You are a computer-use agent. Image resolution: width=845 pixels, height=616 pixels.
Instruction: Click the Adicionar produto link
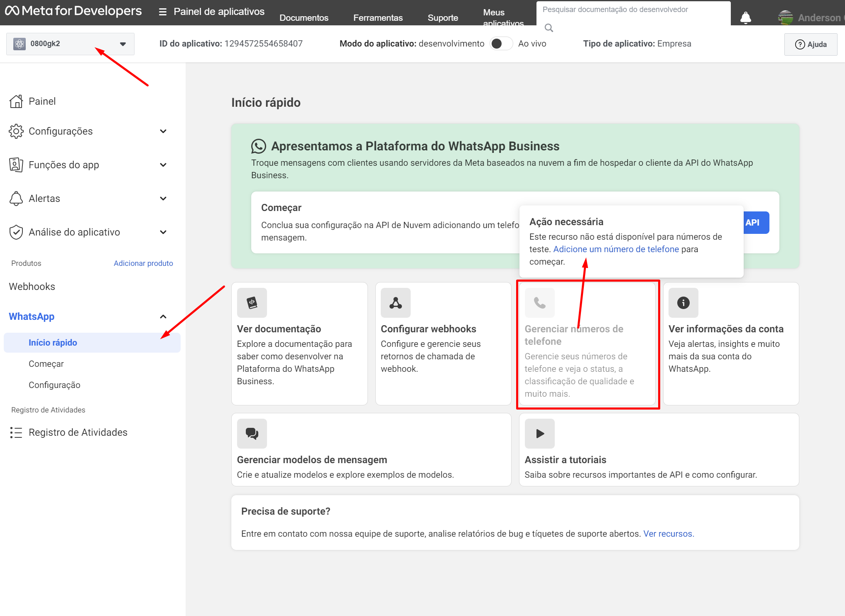[143, 263]
